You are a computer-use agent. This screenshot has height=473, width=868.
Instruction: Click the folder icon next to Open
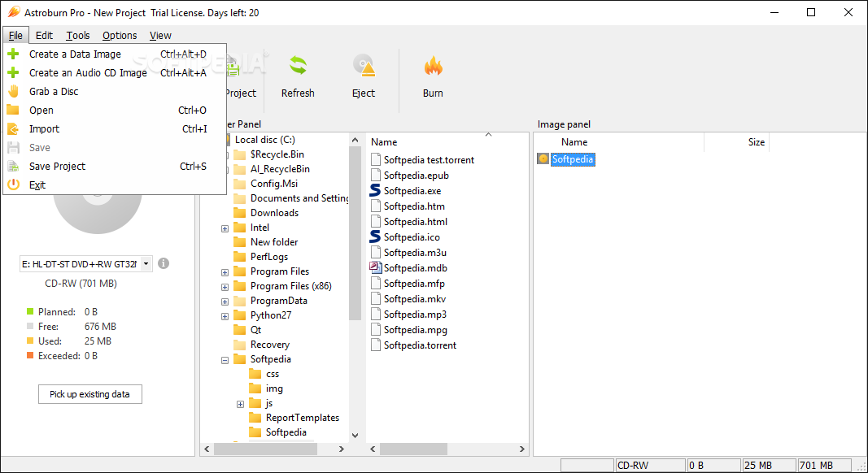[13, 110]
